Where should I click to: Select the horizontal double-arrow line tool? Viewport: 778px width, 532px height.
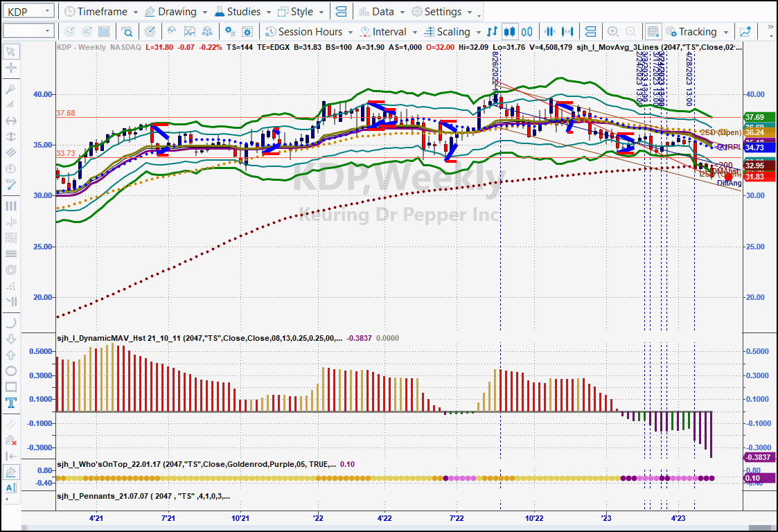11,121
